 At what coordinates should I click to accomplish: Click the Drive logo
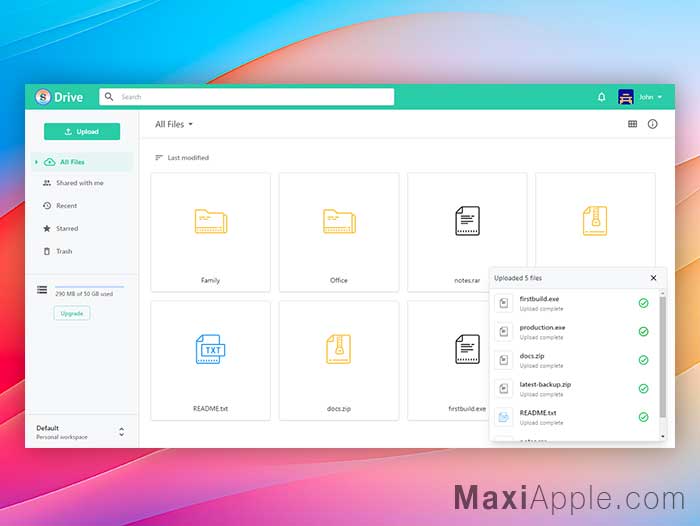(x=60, y=97)
